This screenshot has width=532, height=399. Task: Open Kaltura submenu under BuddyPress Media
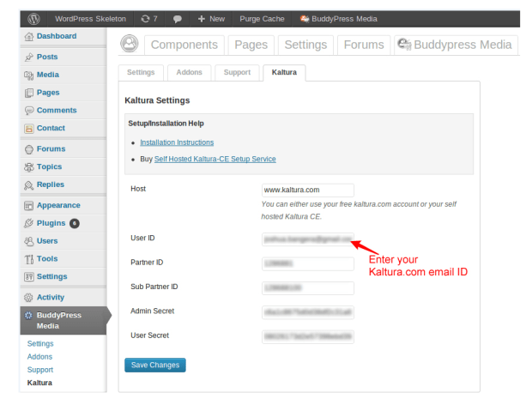point(39,383)
